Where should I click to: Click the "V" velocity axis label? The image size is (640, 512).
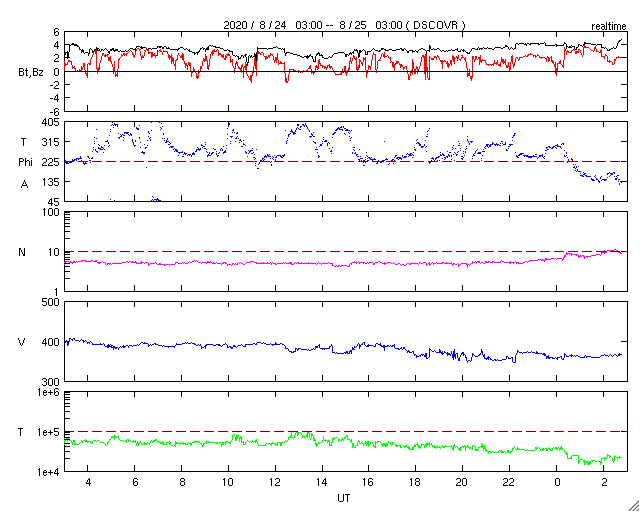(x=22, y=342)
